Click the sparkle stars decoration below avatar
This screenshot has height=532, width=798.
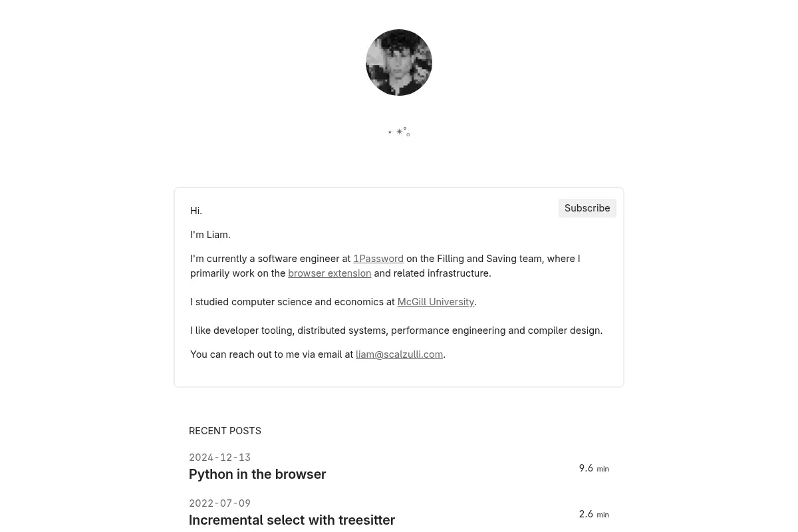[x=399, y=132]
